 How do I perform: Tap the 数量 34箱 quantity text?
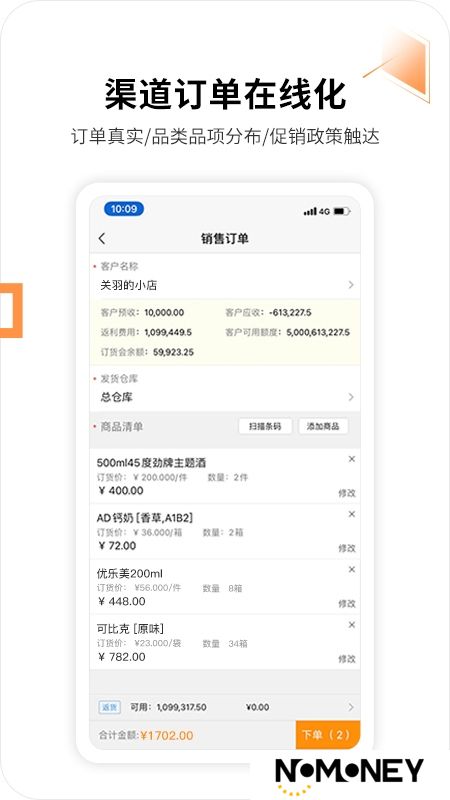pos(225,644)
